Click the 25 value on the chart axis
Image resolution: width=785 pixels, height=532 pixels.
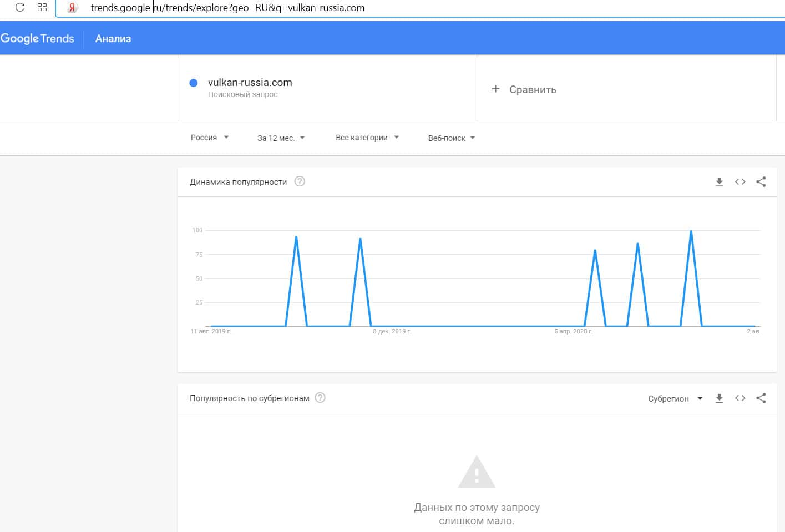point(199,302)
